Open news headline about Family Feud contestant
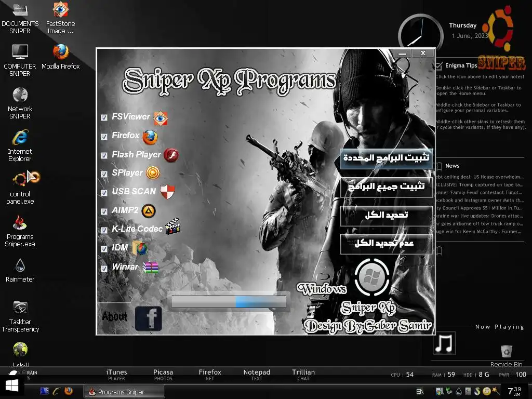 pos(479,192)
